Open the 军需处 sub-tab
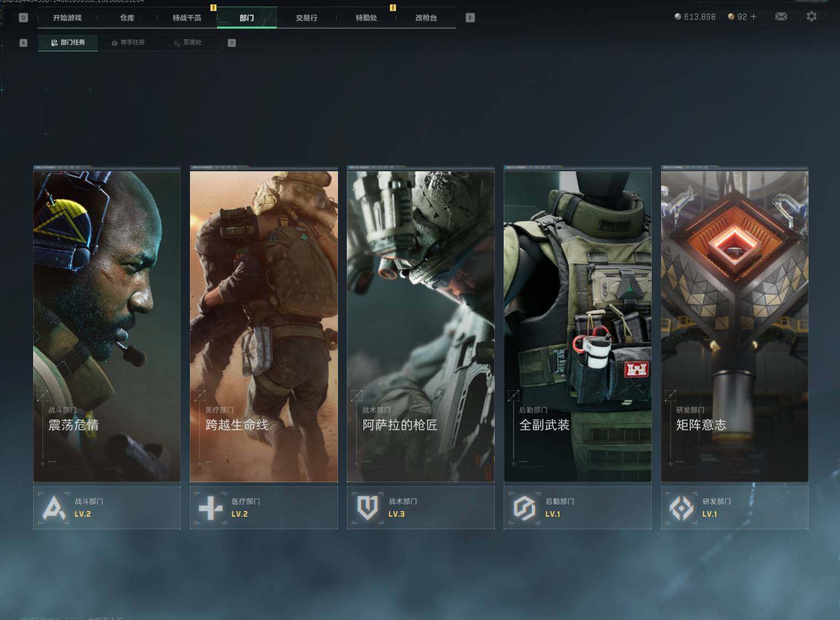The width and height of the screenshot is (840, 620). click(188, 43)
